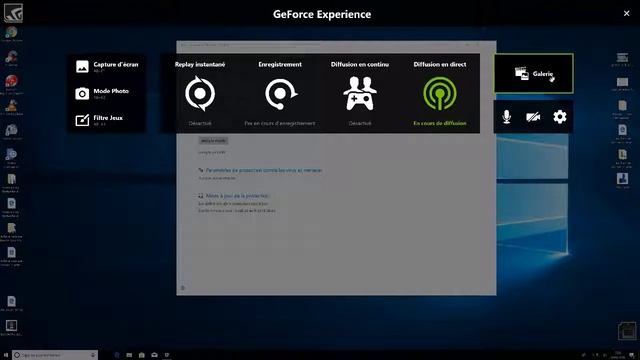Viewport: 640px width, 360px height.
Task: Open overlay settings gear
Action: pyautogui.click(x=560, y=117)
